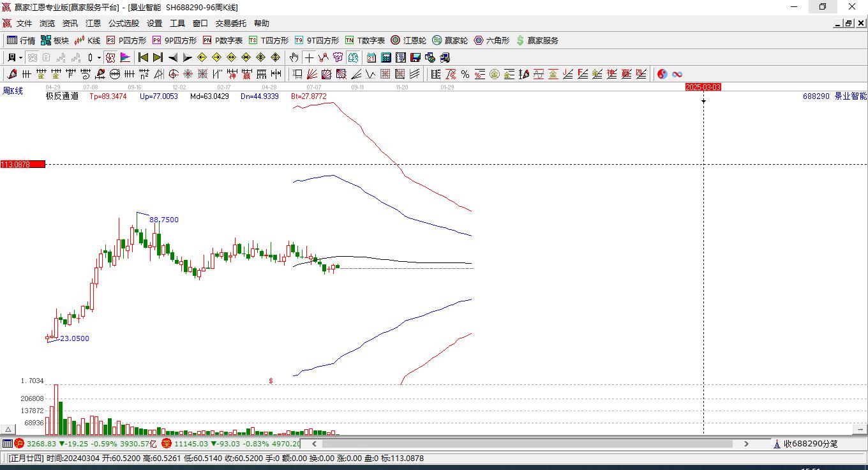Step back one bar with black left arrow

173,57
